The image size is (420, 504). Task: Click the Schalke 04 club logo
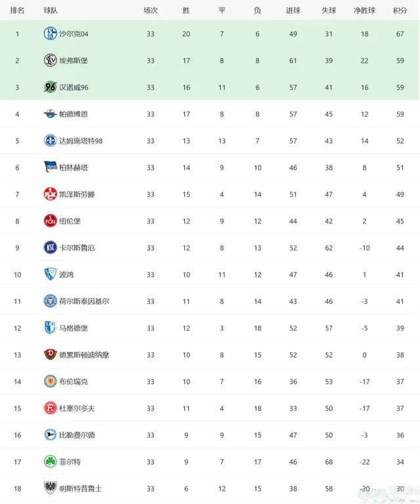tap(50, 33)
